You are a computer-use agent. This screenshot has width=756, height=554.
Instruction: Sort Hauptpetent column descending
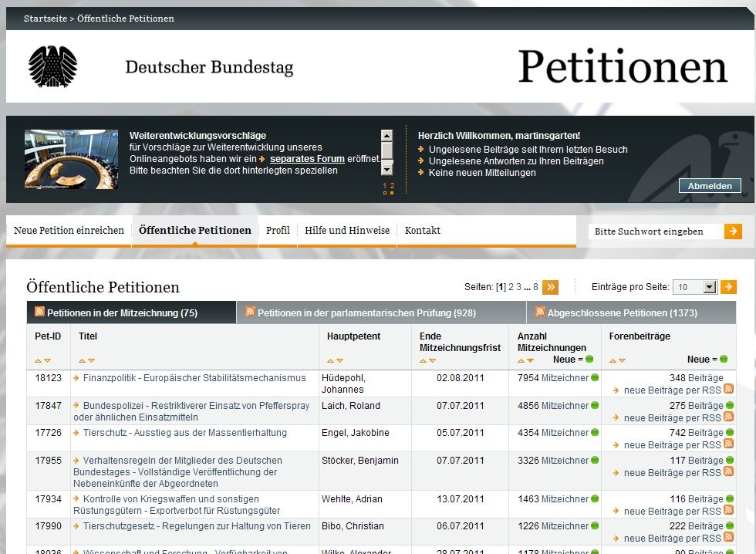pyautogui.click(x=340, y=360)
